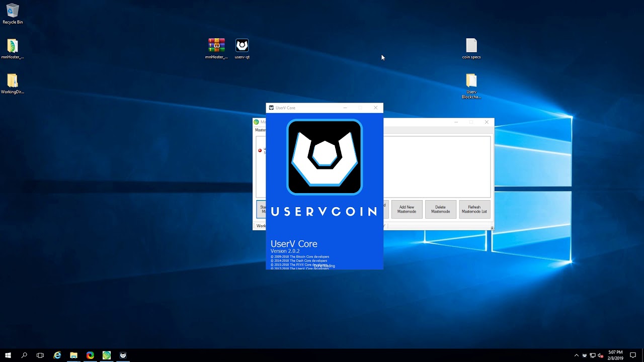Switch to the green mnHoster taskbar app
Image resolution: width=644 pixels, height=362 pixels.
pos(107,355)
